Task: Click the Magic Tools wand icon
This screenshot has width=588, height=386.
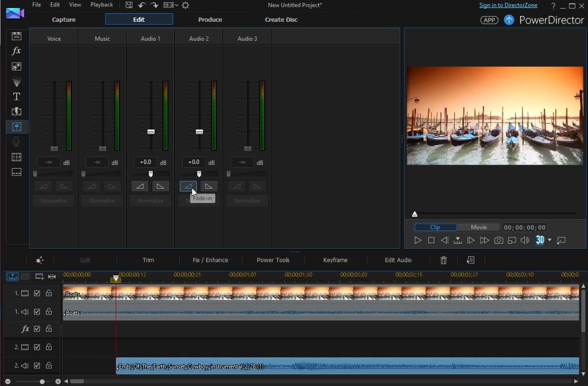Action: pyautogui.click(x=40, y=260)
